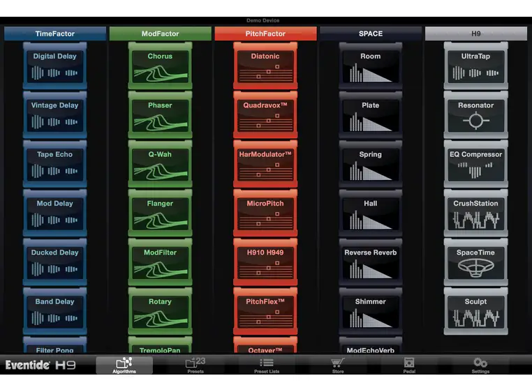Select the Ducked Delay tile

[x=54, y=262]
